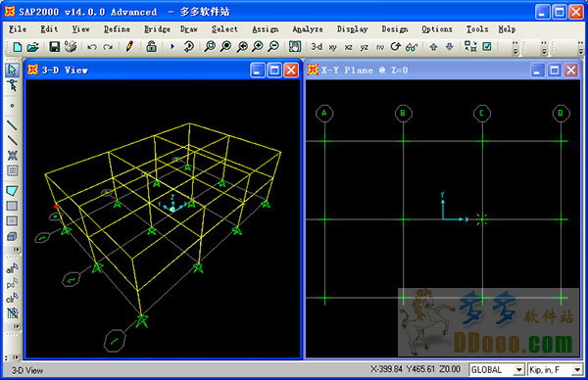Maximize the 3-D View window
This screenshot has height=380, width=588.
click(274, 71)
